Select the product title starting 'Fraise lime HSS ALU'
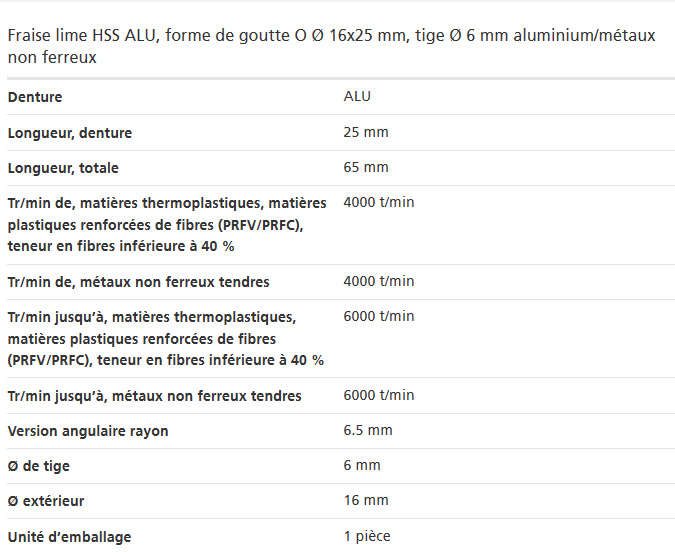Screen dimensions: 675x552 [x=331, y=46]
